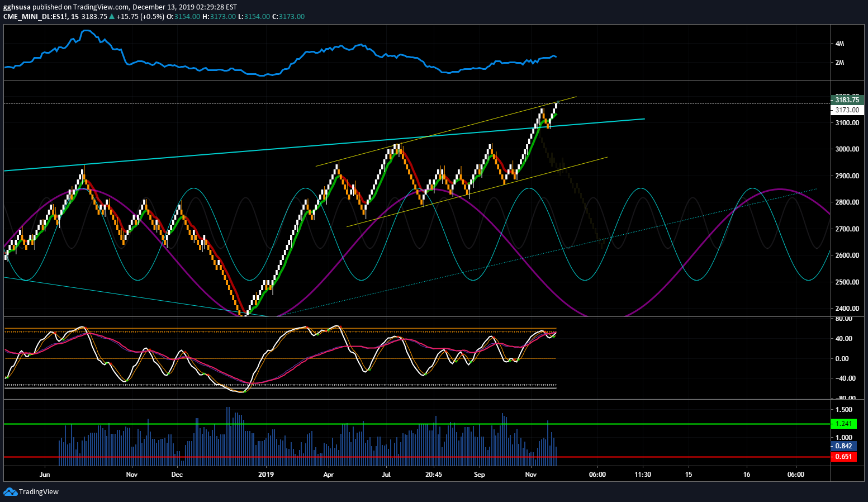Click the C:3173.00 close value
This screenshot has width=868, height=502.
(288, 17)
